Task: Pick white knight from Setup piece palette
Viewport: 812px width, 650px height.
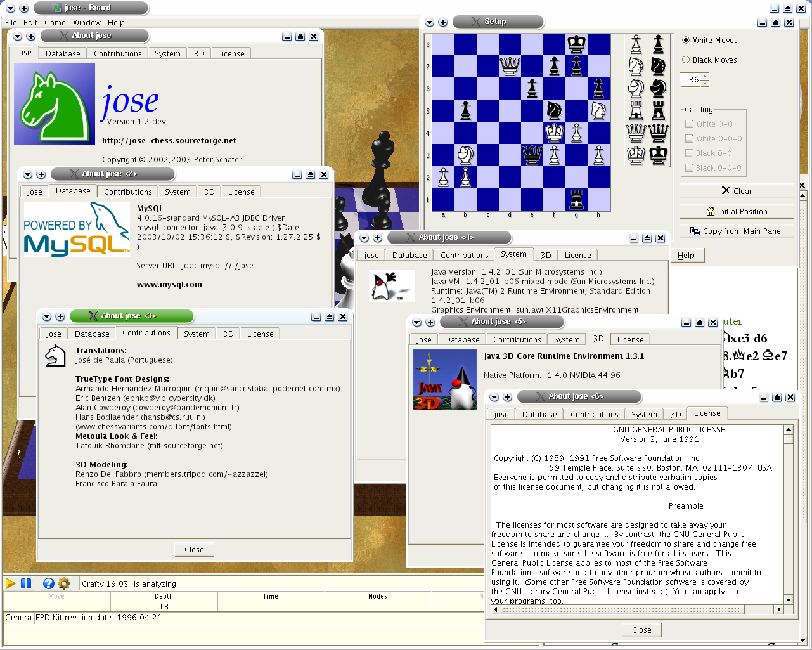Action: 636,66
